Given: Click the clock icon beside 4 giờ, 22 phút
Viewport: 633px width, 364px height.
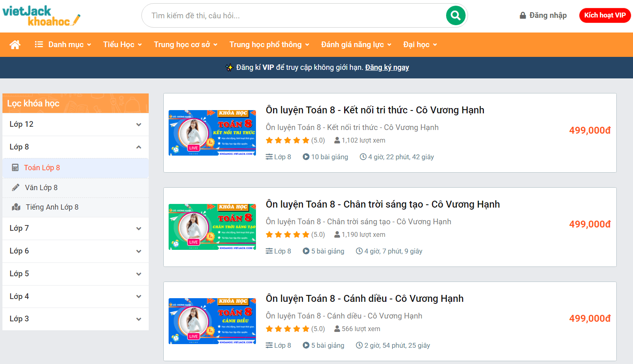Looking at the screenshot, I should (363, 157).
